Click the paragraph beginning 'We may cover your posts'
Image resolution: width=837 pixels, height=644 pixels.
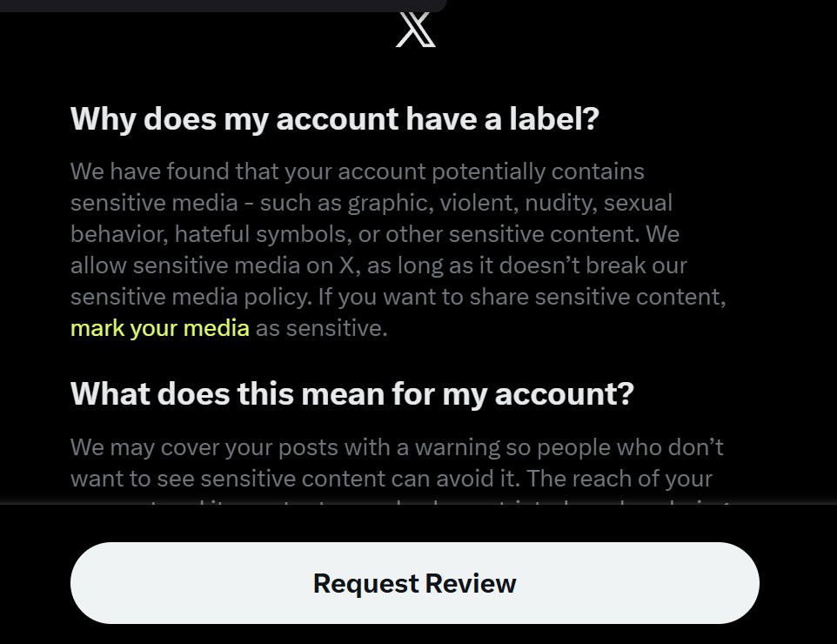pos(397,462)
